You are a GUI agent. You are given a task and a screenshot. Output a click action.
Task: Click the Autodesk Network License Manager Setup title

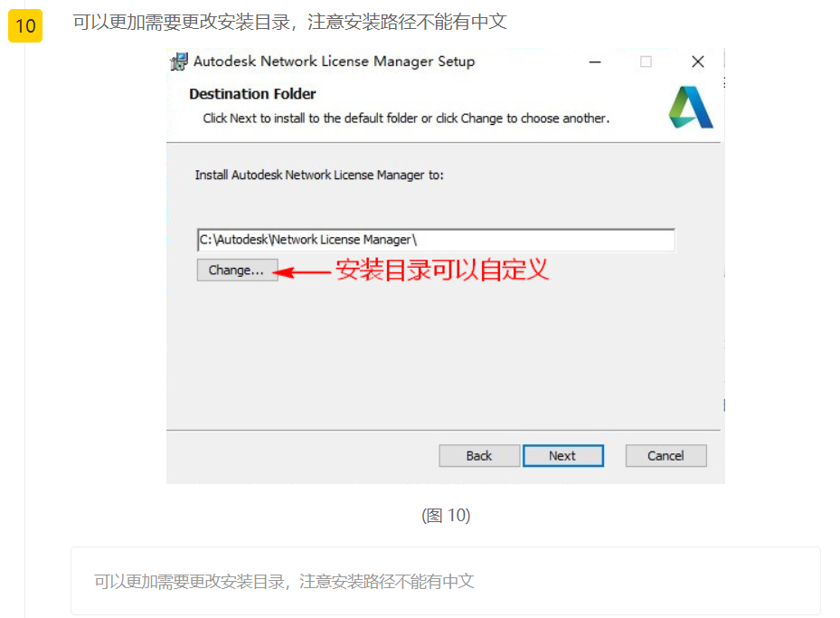tap(334, 62)
